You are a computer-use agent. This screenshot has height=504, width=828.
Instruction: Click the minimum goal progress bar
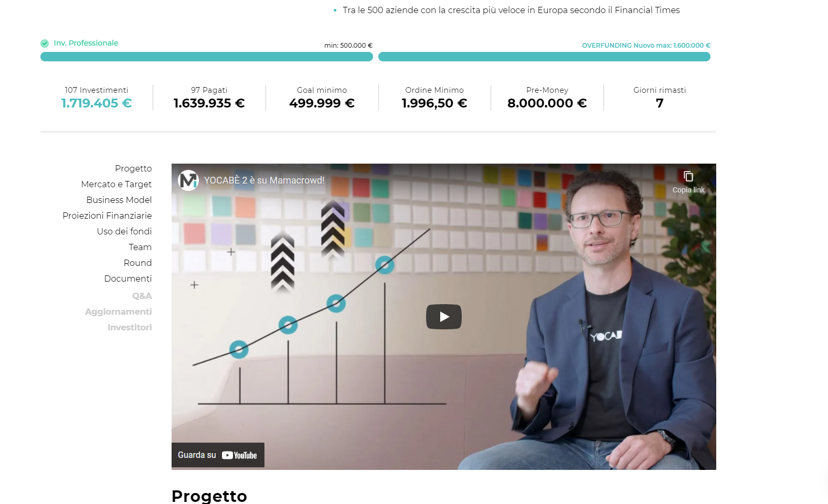point(207,57)
